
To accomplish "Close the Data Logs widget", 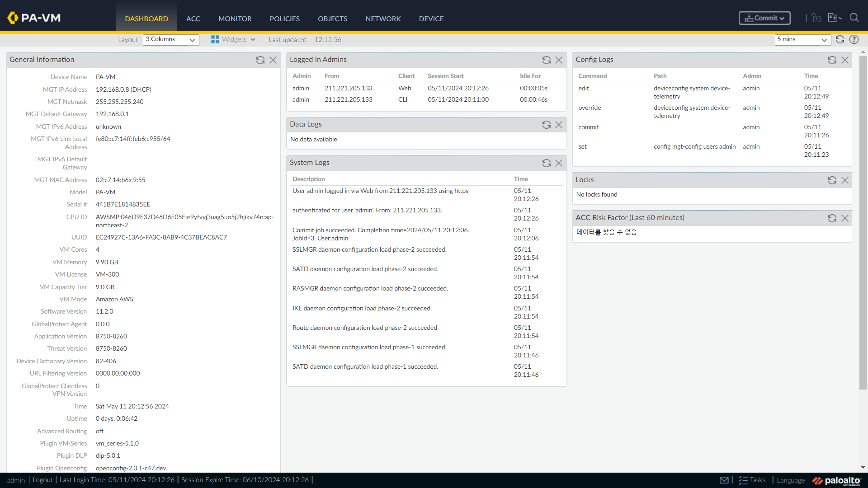I will [559, 125].
